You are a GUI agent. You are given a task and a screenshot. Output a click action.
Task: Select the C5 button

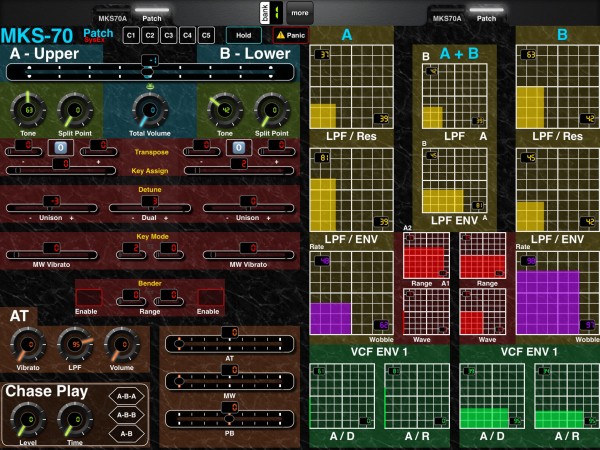pos(206,36)
